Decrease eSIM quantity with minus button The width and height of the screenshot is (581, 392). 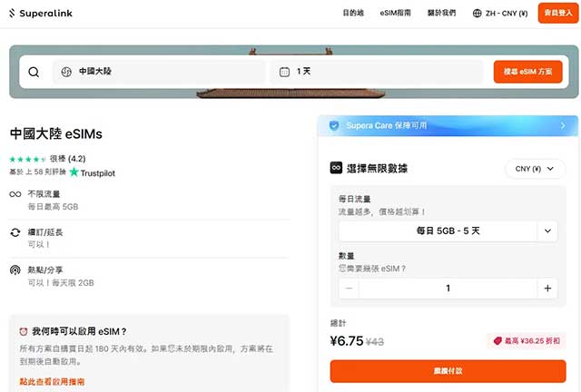pos(350,289)
